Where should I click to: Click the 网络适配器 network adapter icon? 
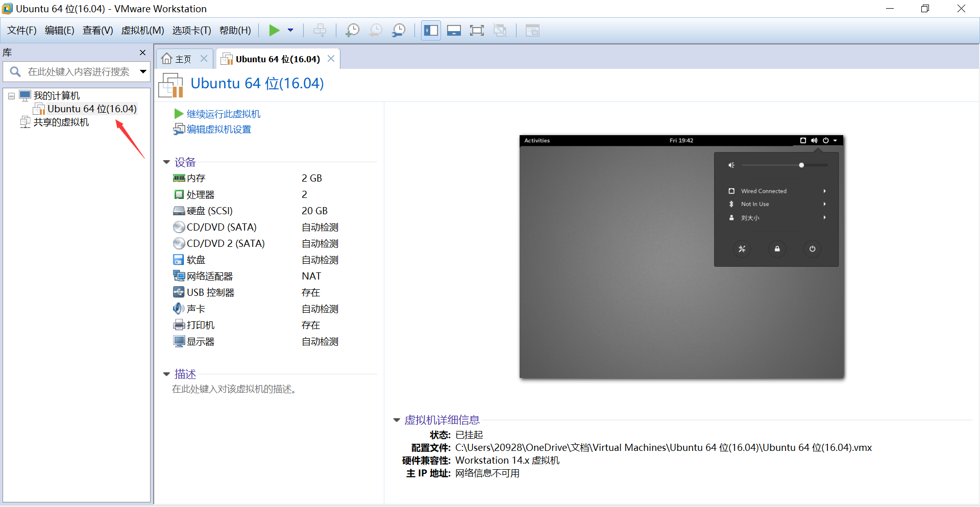coord(179,276)
